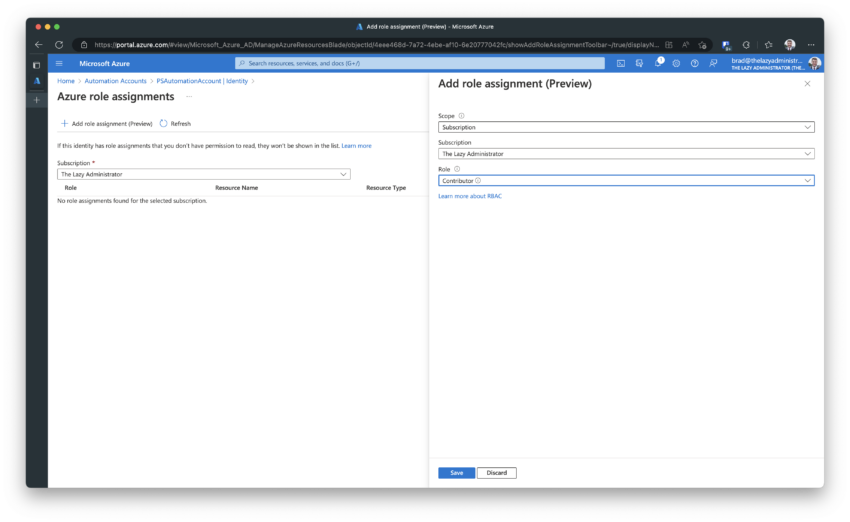Click the No role assignments found message
850x522 pixels.
(132, 201)
